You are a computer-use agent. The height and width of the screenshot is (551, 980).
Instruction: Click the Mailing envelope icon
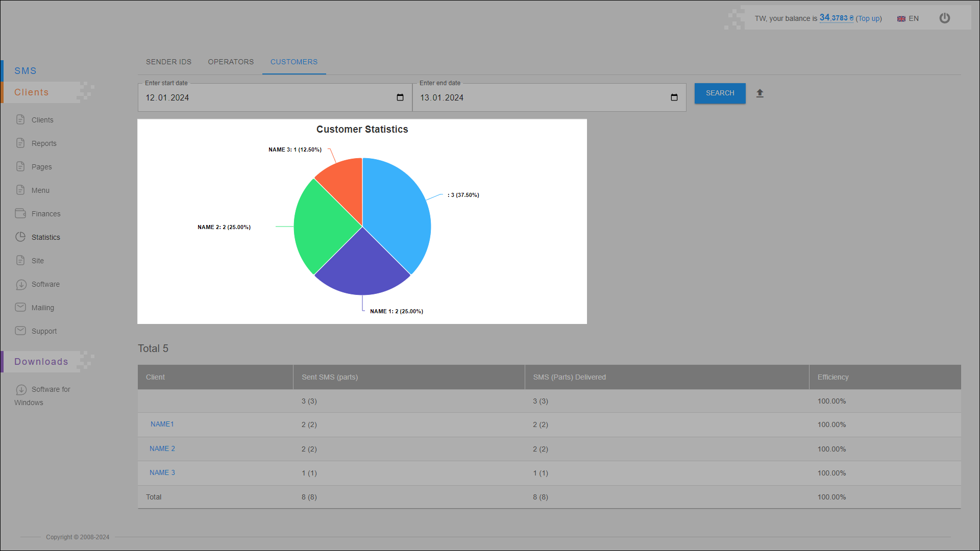[20, 307]
